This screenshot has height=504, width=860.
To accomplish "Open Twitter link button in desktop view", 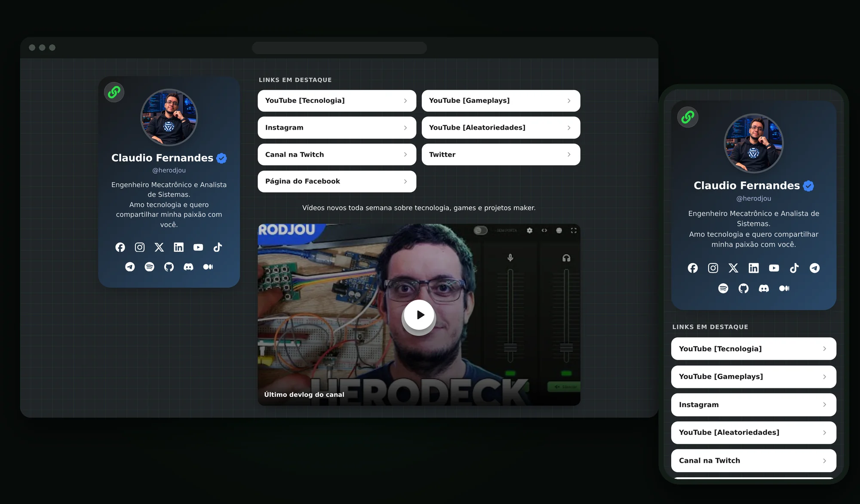I will 501,154.
